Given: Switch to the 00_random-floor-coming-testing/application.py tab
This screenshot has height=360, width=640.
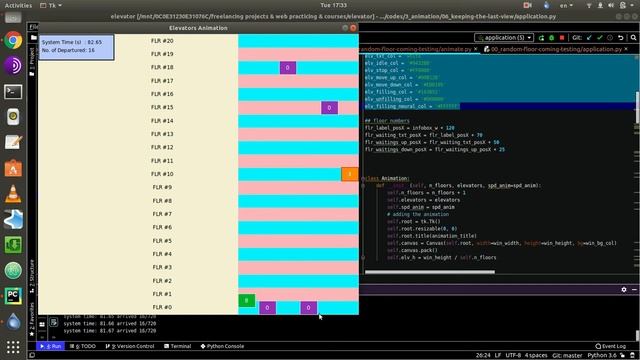Looking at the screenshot, I should (x=556, y=49).
